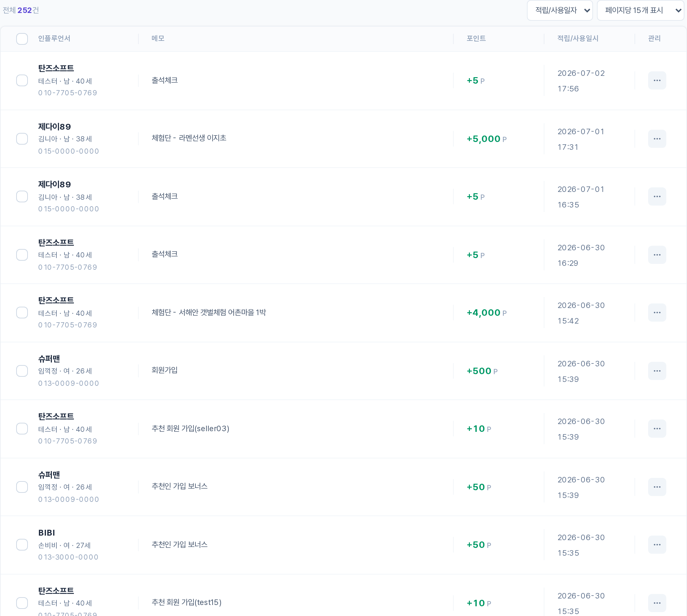This screenshot has width=687, height=616.
Task: Check the 탄즈소프트 출석체크 row dated 2026-07-02
Action: 22,80
